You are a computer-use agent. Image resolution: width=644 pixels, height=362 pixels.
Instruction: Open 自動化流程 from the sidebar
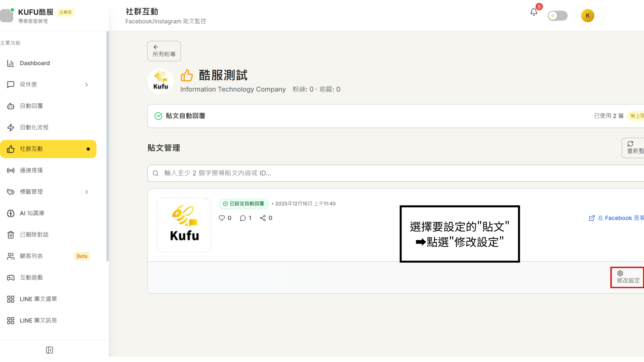pyautogui.click(x=34, y=127)
